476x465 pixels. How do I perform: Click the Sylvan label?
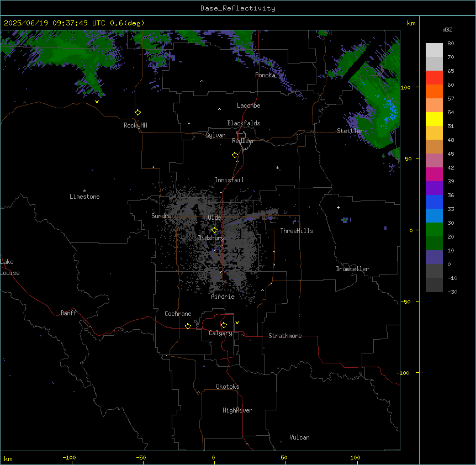[215, 135]
